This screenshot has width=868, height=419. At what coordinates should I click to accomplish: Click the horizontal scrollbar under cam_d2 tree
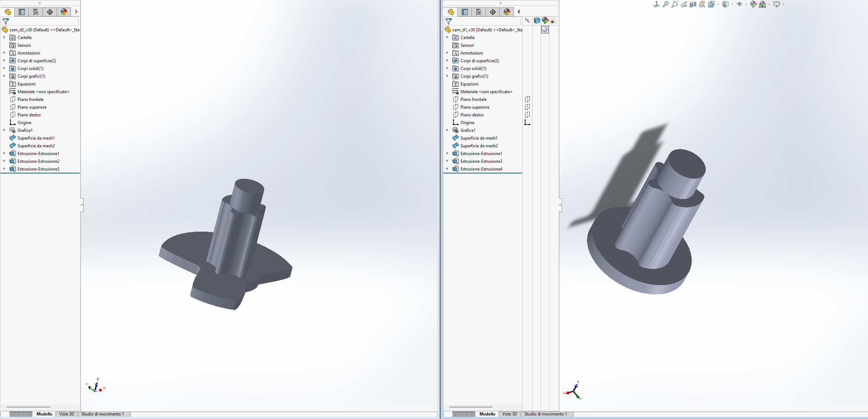pyautogui.click(x=28, y=407)
